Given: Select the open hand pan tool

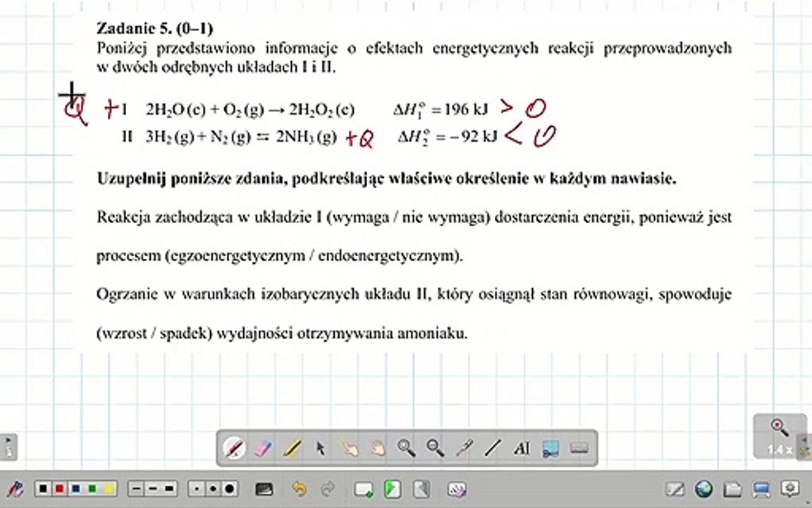Looking at the screenshot, I should [378, 447].
